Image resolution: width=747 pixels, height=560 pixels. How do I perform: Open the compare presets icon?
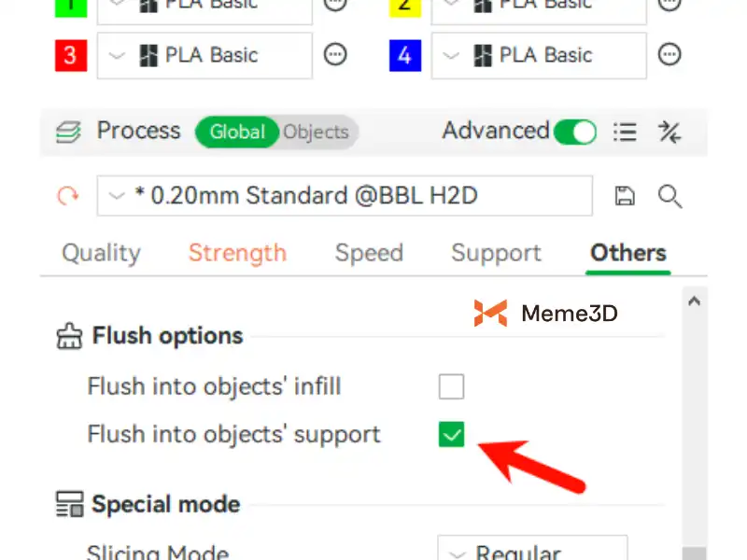(669, 132)
